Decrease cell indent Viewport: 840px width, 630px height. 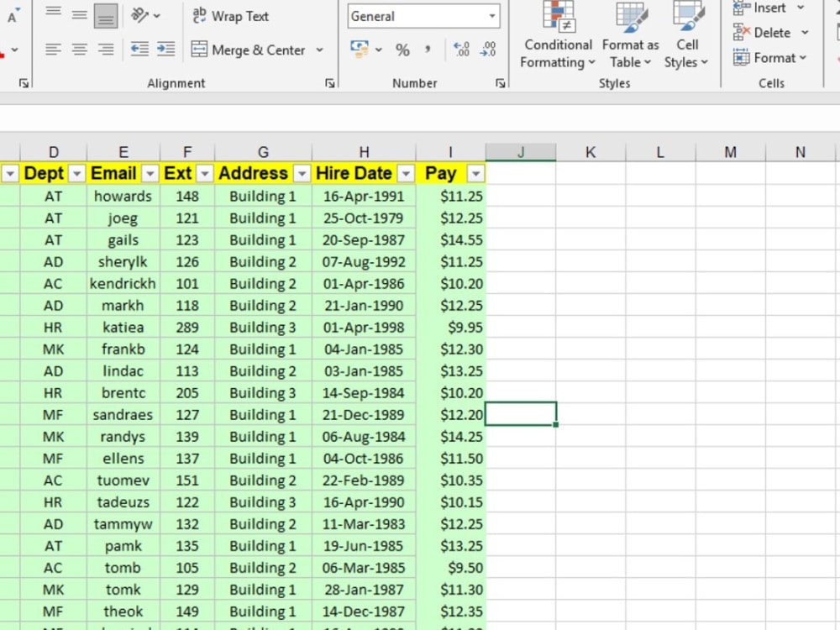point(139,50)
